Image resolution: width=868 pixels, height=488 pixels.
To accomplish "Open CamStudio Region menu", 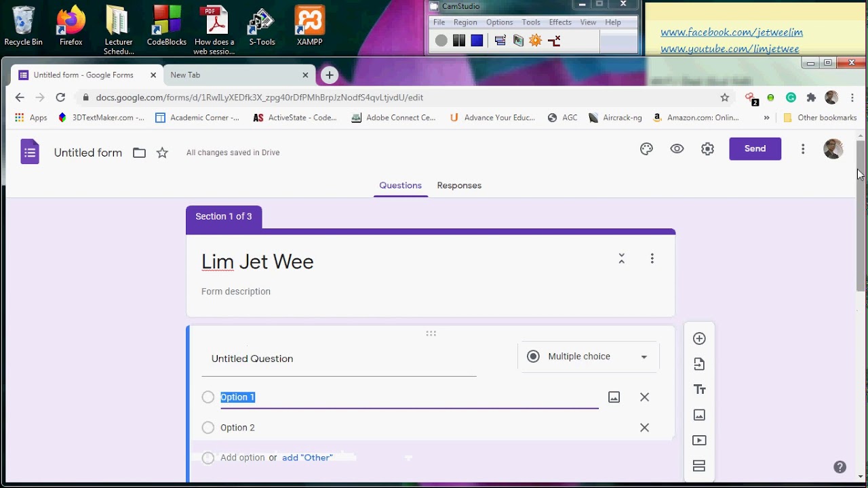I will [x=465, y=22].
